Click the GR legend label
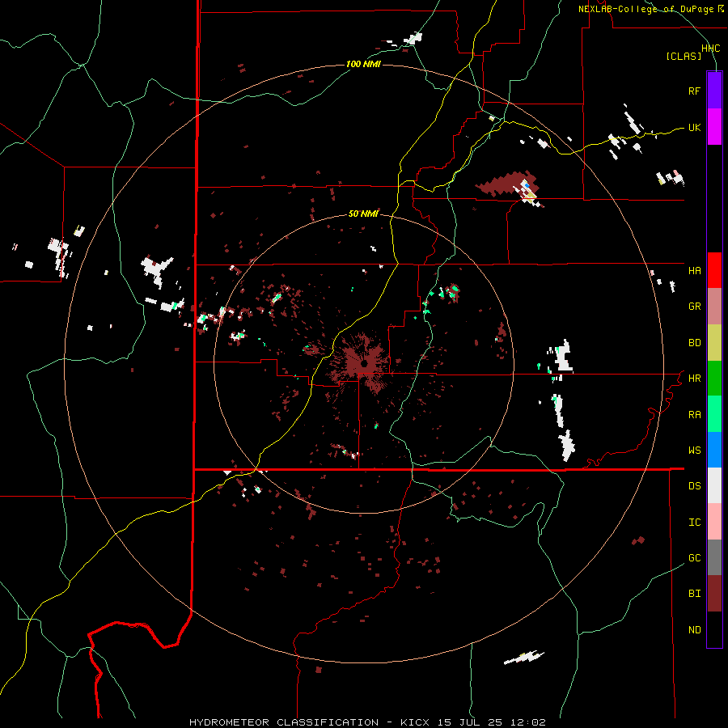The image size is (728, 728). [694, 307]
